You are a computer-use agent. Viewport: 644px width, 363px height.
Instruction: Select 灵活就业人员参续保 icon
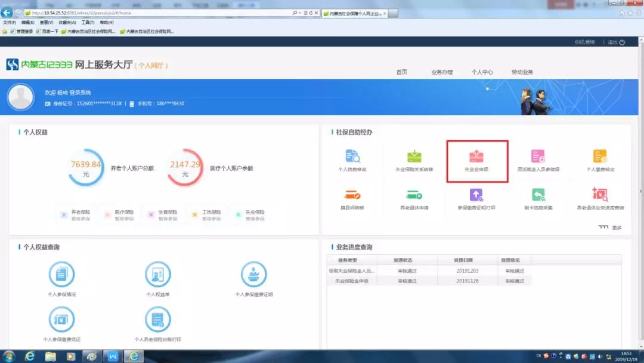(x=538, y=159)
